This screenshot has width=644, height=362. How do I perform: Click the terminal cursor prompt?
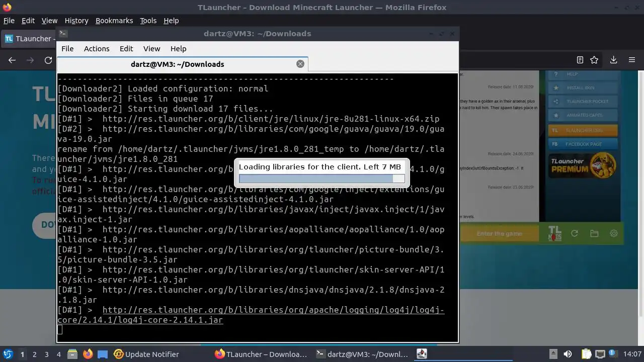60,330
